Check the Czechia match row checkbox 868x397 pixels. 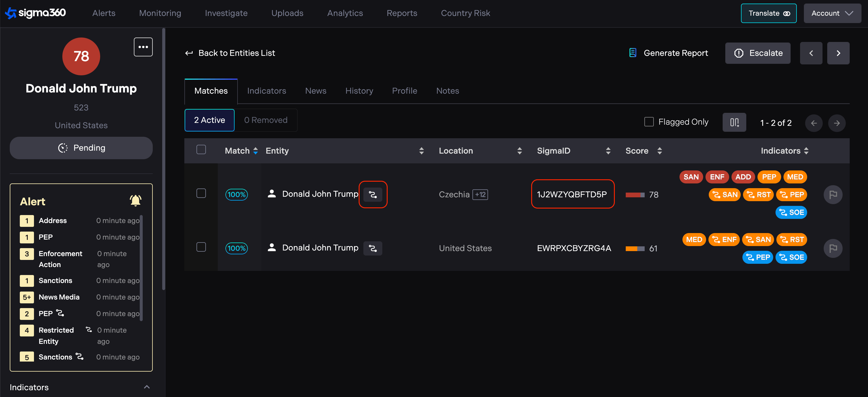pos(201,193)
